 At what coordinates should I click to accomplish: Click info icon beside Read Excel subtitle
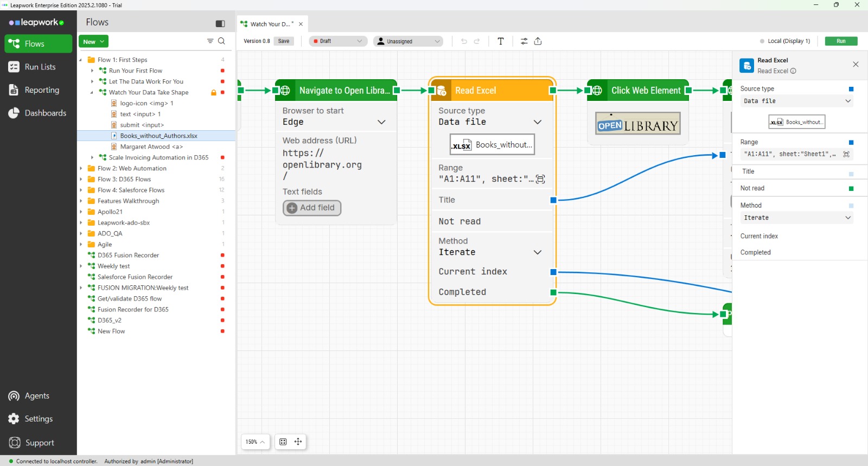coord(793,71)
